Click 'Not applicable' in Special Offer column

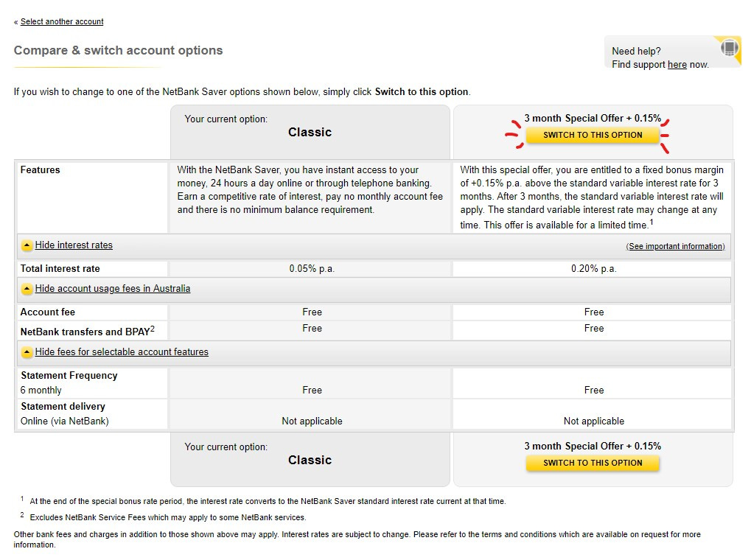(593, 421)
